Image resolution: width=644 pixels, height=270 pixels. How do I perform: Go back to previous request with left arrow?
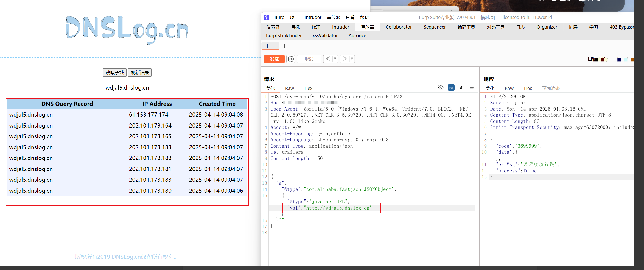click(328, 59)
